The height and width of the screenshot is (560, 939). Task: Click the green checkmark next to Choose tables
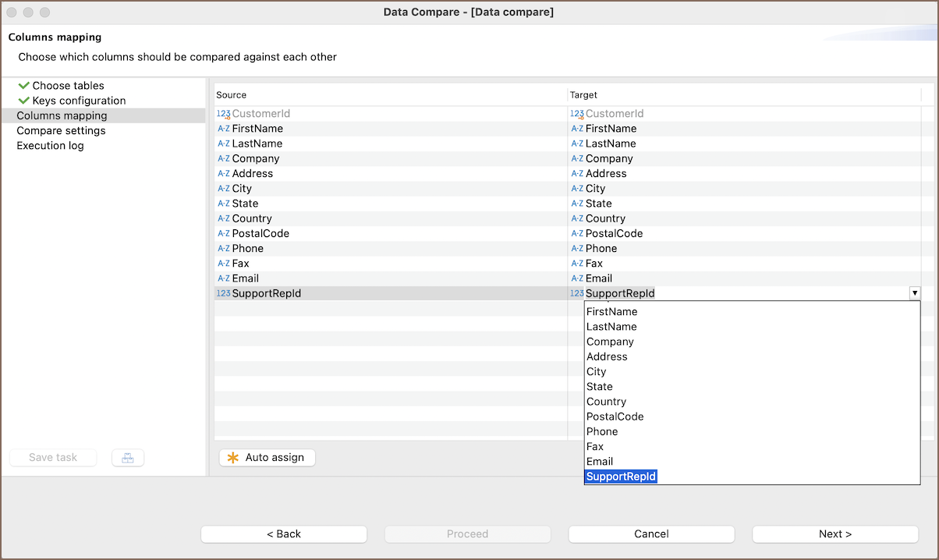pos(23,86)
